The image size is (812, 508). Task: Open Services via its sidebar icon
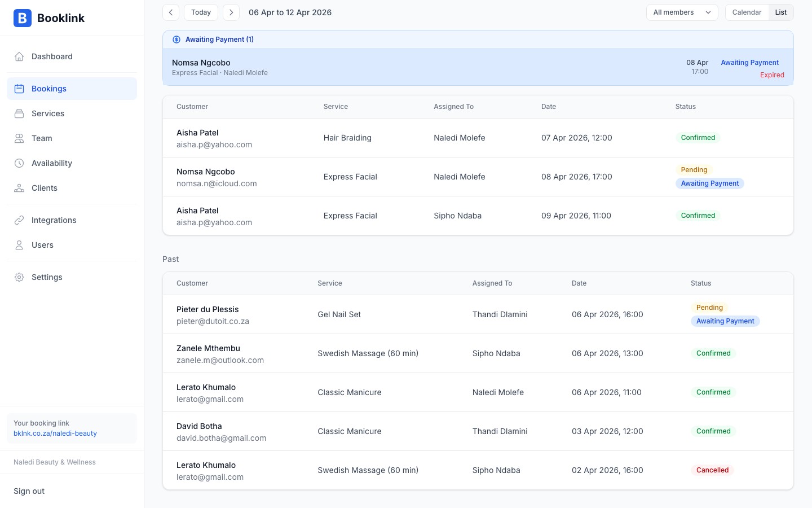coord(19,113)
